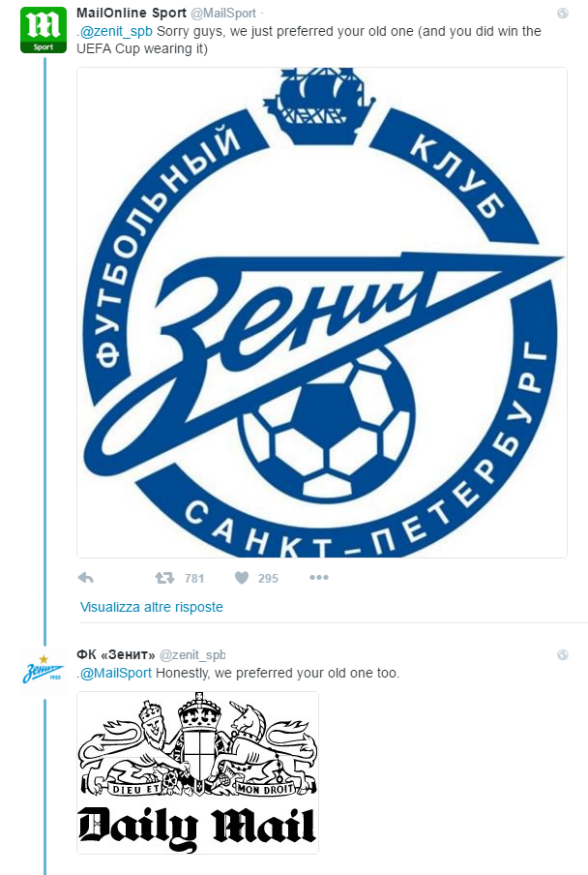The height and width of the screenshot is (875, 588).
Task: Click the globe icon on the Zenit tweet
Action: coord(563,655)
